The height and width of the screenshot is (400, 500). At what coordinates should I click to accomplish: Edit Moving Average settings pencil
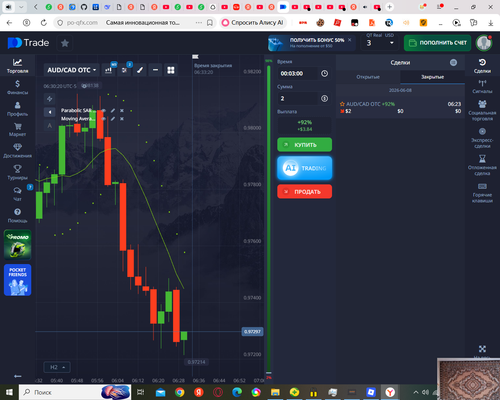coord(113,119)
